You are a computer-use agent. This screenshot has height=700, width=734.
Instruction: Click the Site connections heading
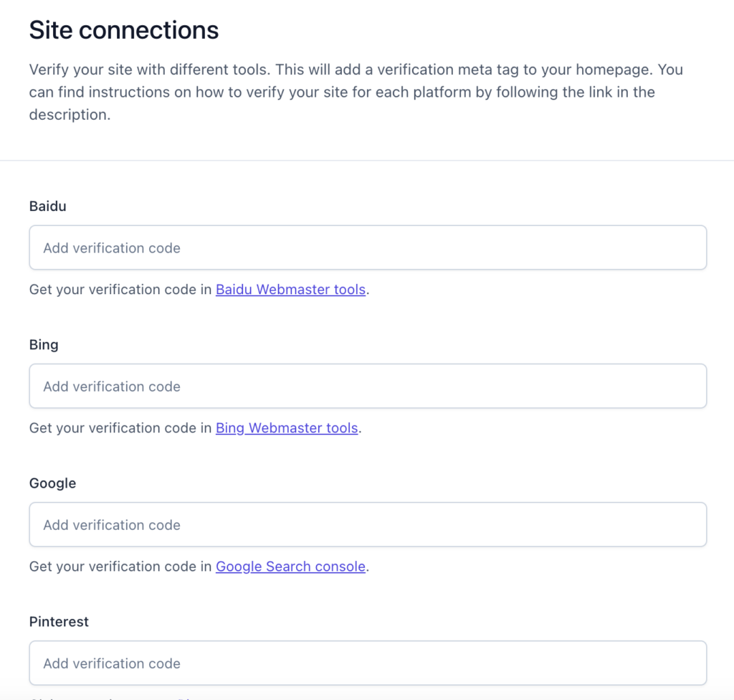[124, 30]
